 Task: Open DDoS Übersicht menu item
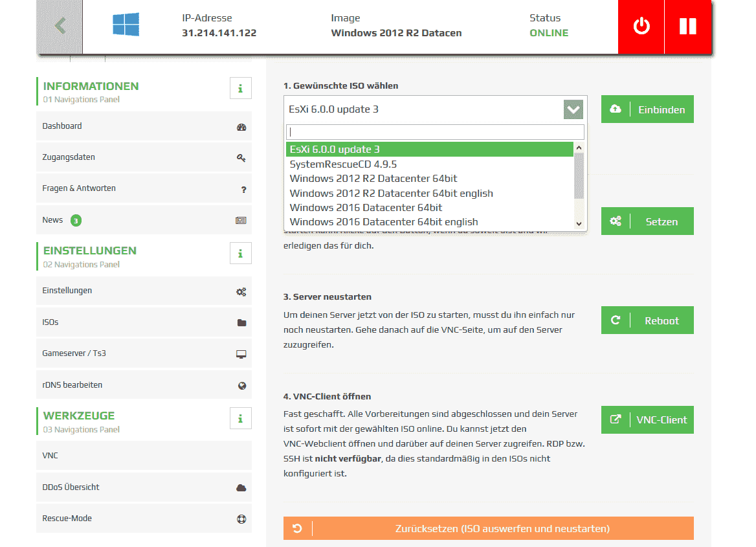pyautogui.click(x=144, y=487)
